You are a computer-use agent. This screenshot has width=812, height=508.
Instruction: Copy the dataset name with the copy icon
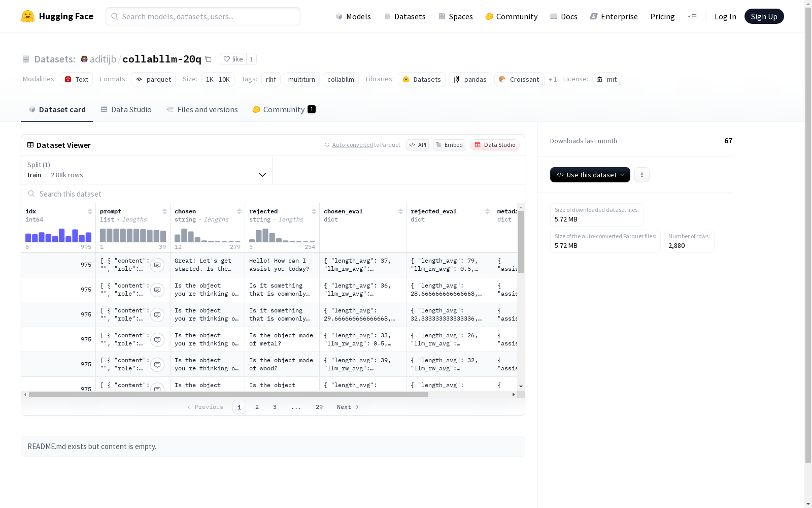tap(208, 59)
